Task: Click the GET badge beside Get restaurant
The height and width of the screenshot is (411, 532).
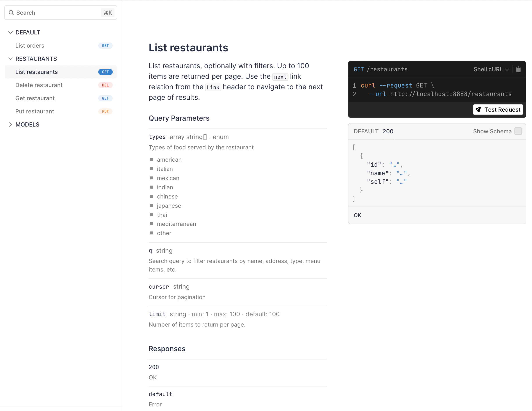Action: (105, 98)
